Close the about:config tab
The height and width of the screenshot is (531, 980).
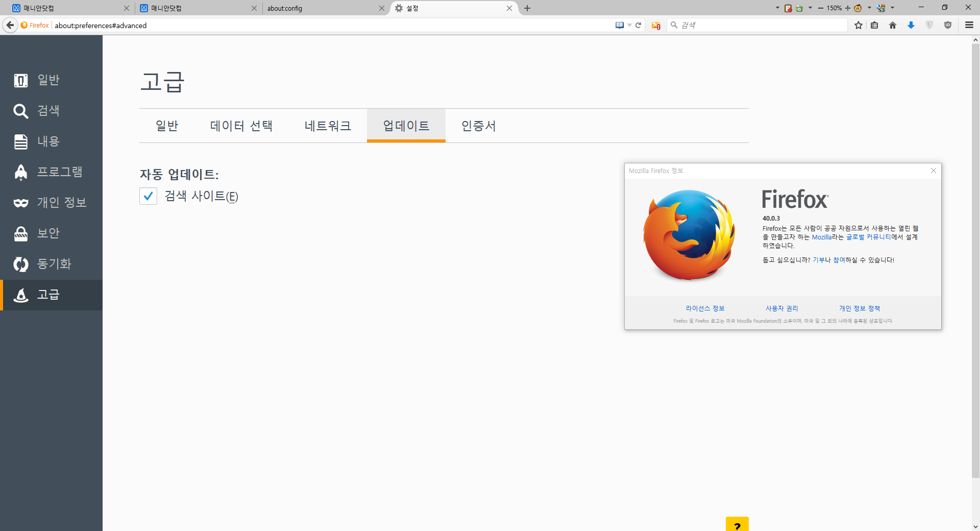[382, 8]
